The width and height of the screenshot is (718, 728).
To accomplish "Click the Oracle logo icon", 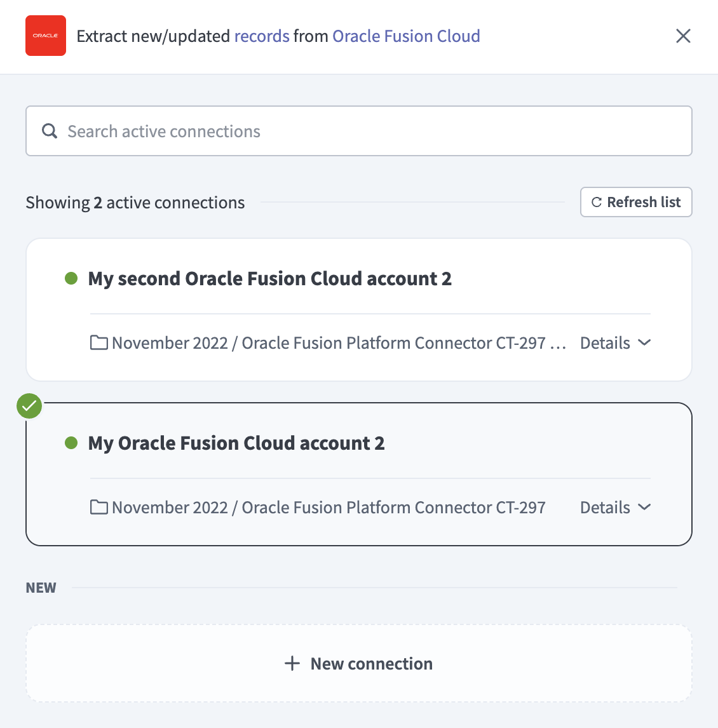I will (45, 36).
